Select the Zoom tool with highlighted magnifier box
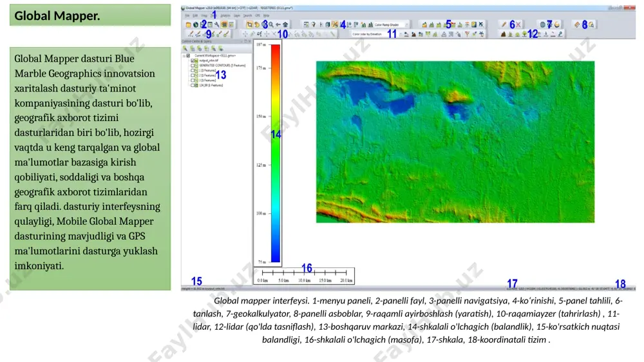The height and width of the screenshot is (362, 644). pos(249,24)
